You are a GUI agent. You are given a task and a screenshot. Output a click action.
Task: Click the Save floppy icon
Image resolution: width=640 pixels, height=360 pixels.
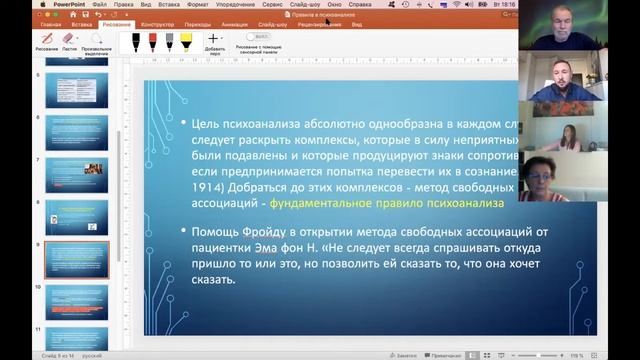[85, 14]
